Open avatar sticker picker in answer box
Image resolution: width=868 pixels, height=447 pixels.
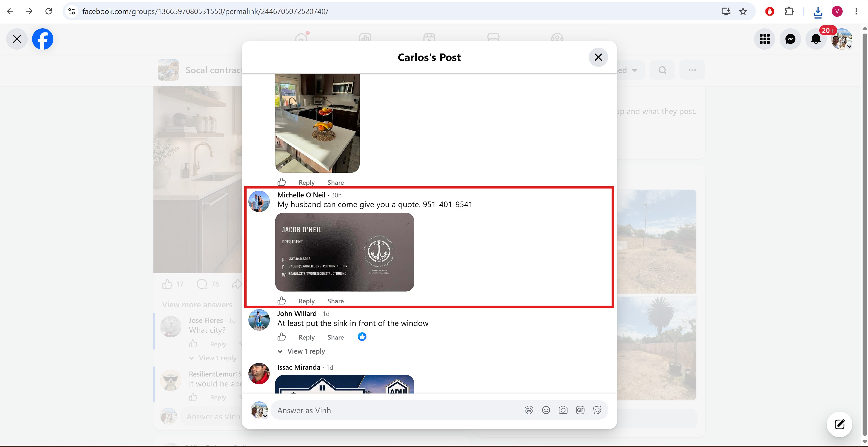coord(529,410)
